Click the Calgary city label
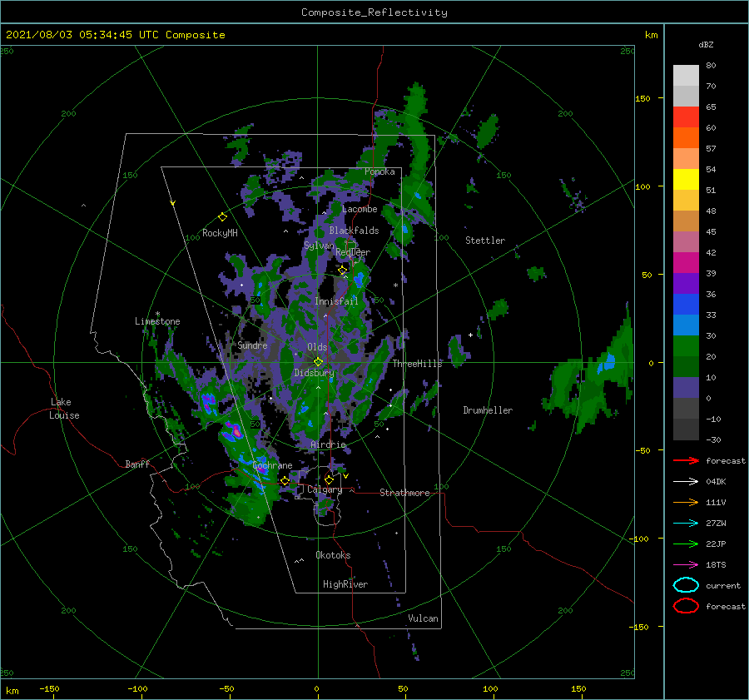This screenshot has width=749, height=700. (325, 489)
